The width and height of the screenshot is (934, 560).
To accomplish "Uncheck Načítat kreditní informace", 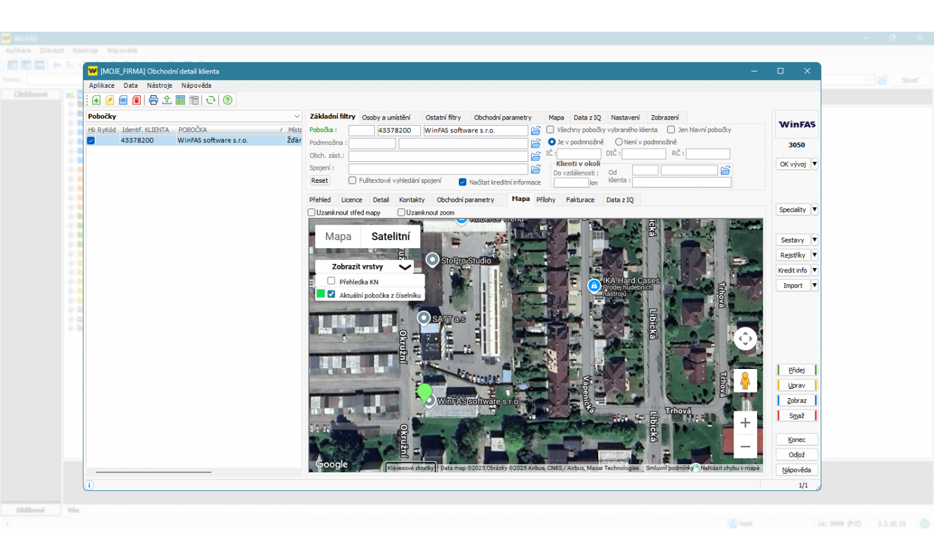I will [x=463, y=182].
